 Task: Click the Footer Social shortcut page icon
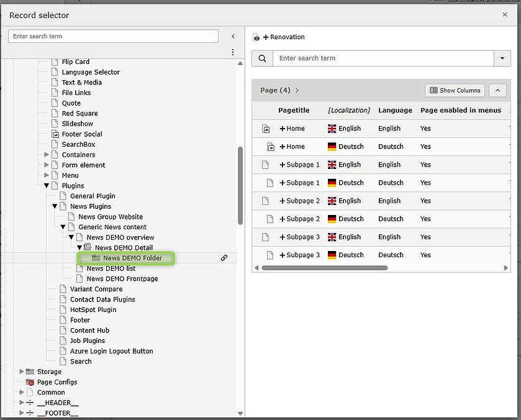(x=55, y=134)
